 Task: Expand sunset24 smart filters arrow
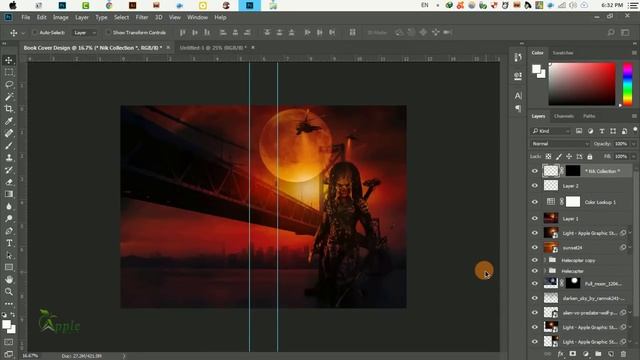coord(630,247)
